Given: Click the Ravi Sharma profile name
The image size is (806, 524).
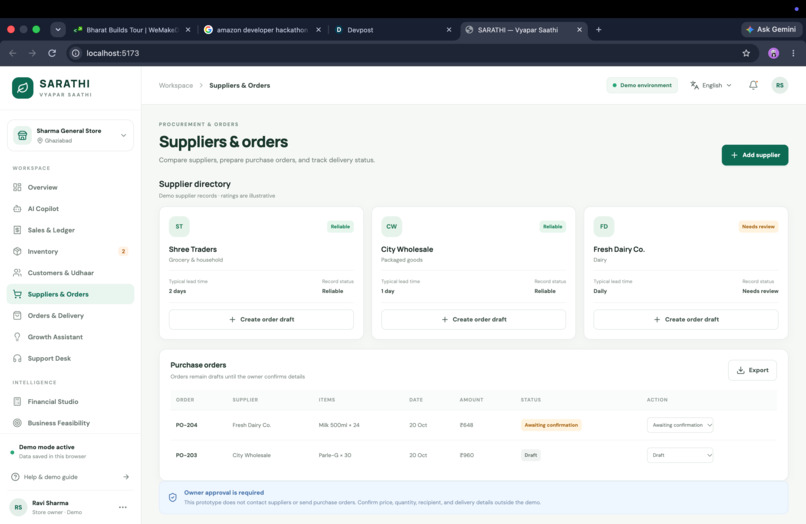Looking at the screenshot, I should click(50, 503).
